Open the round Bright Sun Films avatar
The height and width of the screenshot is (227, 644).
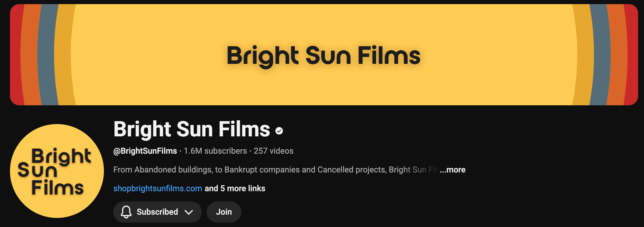click(x=57, y=171)
